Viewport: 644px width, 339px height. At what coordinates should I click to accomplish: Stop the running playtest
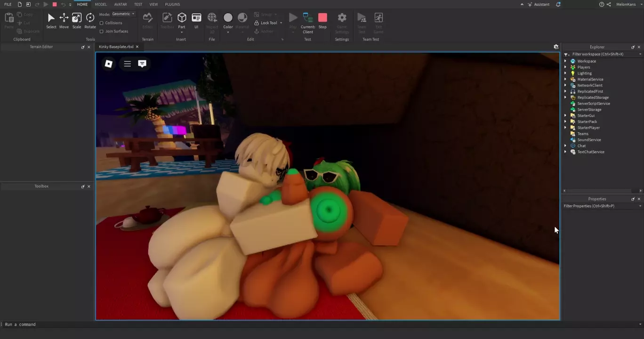pos(322,19)
